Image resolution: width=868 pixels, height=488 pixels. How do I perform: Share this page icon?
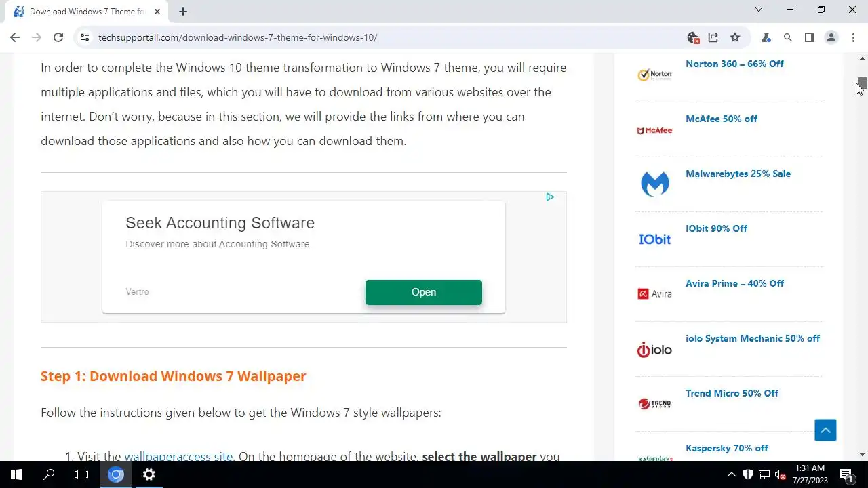713,38
